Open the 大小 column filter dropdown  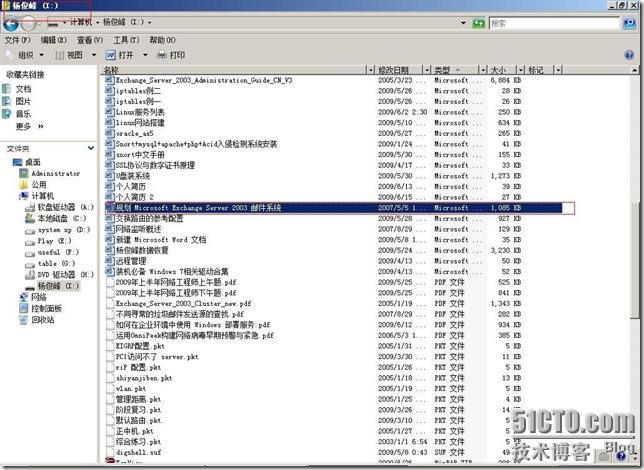tap(521, 70)
